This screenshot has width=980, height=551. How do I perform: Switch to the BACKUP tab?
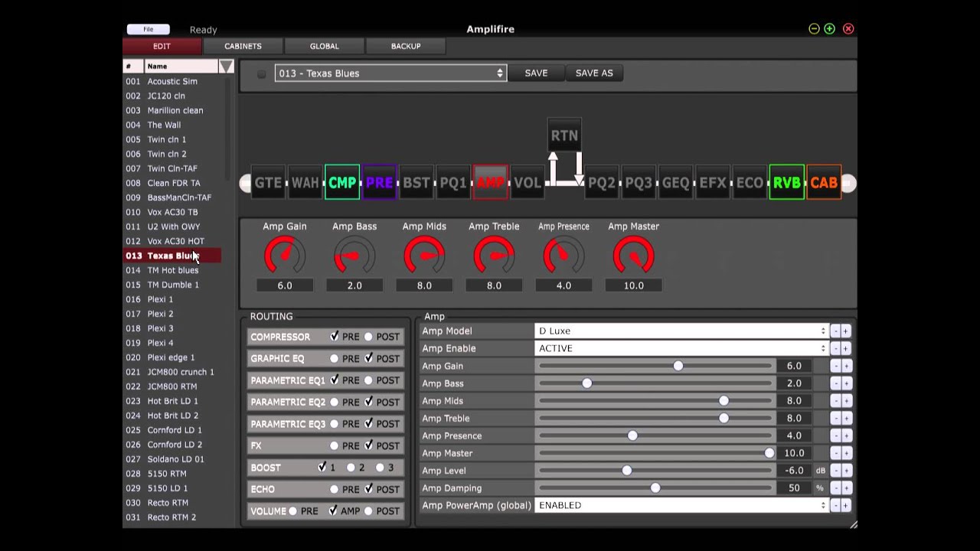point(406,46)
